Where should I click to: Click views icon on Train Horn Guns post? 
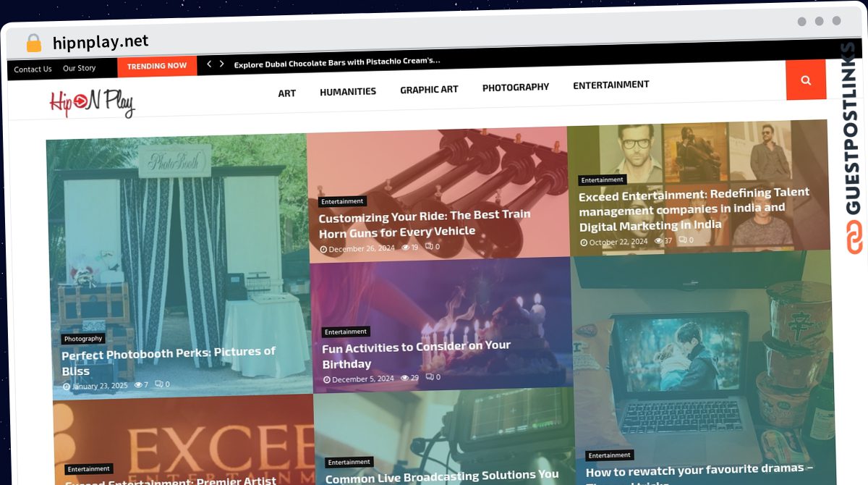click(x=405, y=247)
